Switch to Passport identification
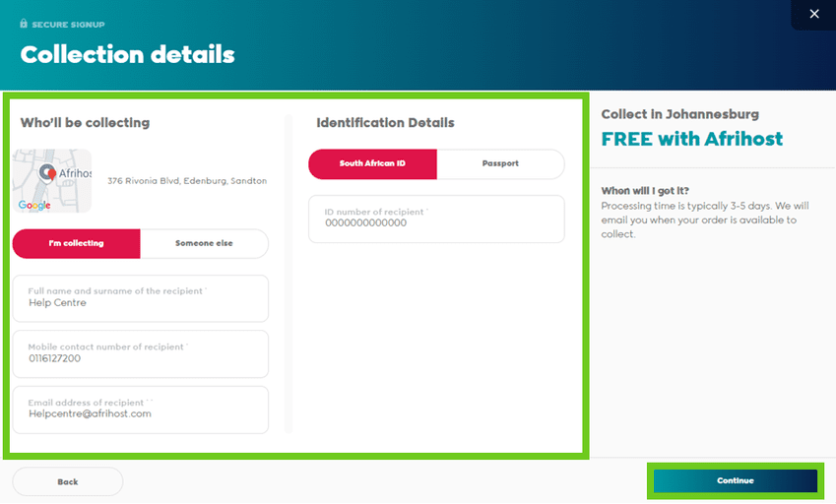This screenshot has height=504, width=836. (x=500, y=163)
